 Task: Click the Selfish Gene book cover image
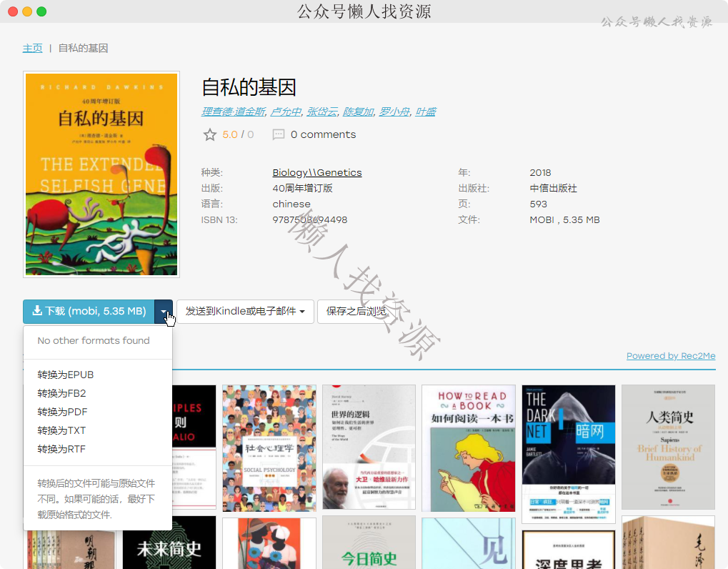coord(101,174)
